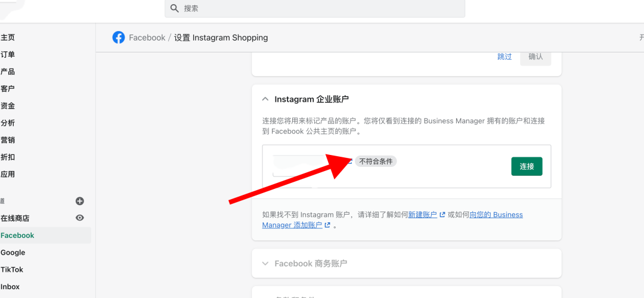Click the Facebook 商务账户 heading
The image size is (644, 298).
point(311,263)
